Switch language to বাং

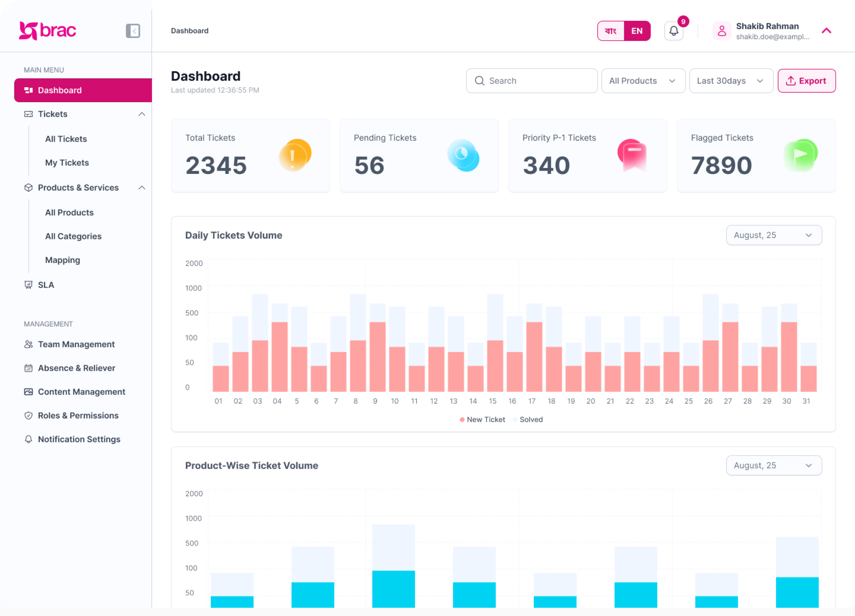click(610, 31)
